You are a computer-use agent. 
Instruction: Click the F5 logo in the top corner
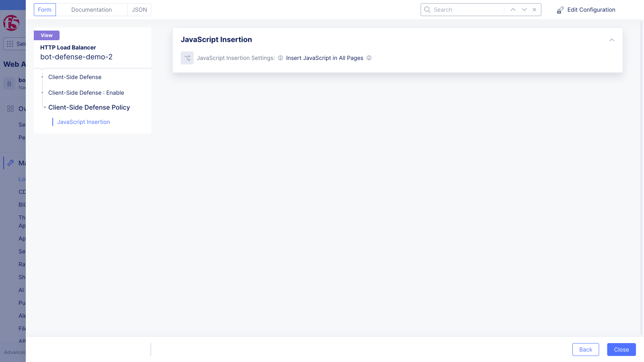pos(12,24)
